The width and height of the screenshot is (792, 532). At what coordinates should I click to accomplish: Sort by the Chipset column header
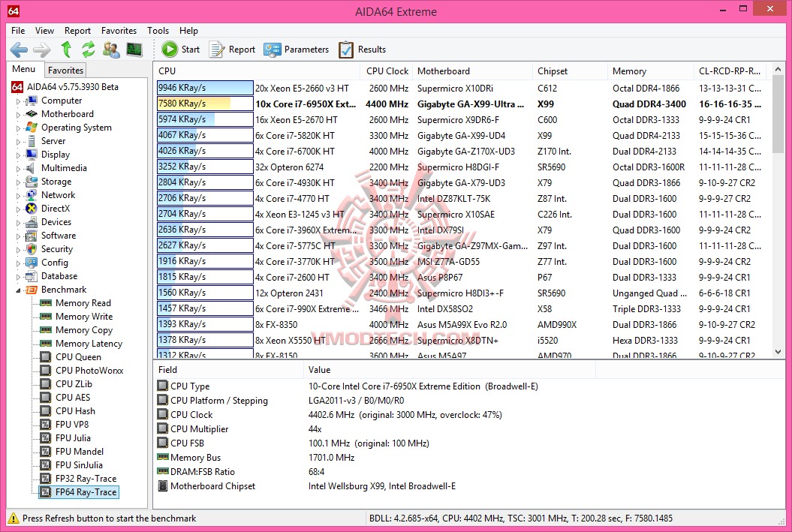pyautogui.click(x=570, y=71)
